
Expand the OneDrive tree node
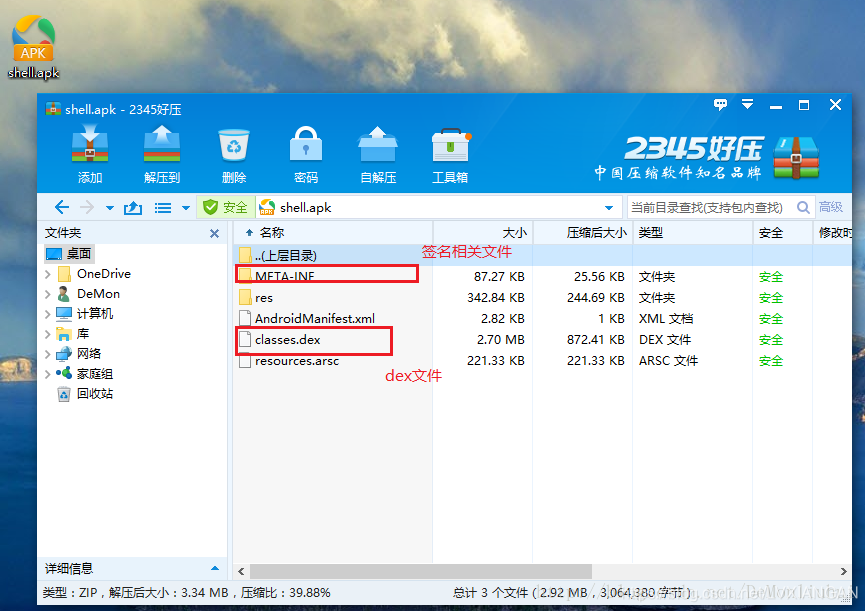(x=47, y=274)
